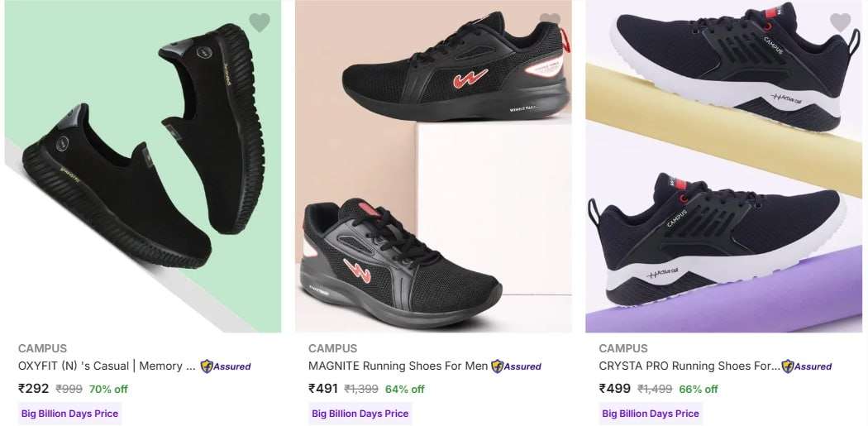The height and width of the screenshot is (426, 868).
Task: Click CAMPUS brand label above CRYSTA PRO
Action: pyautogui.click(x=623, y=348)
